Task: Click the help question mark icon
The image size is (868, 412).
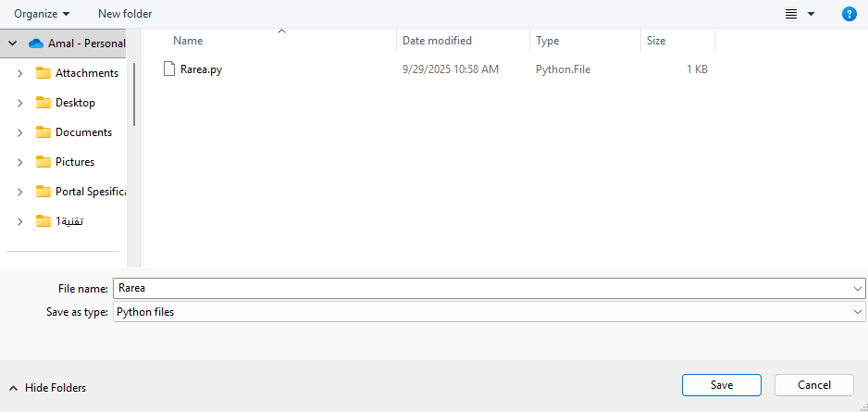Action: click(849, 14)
